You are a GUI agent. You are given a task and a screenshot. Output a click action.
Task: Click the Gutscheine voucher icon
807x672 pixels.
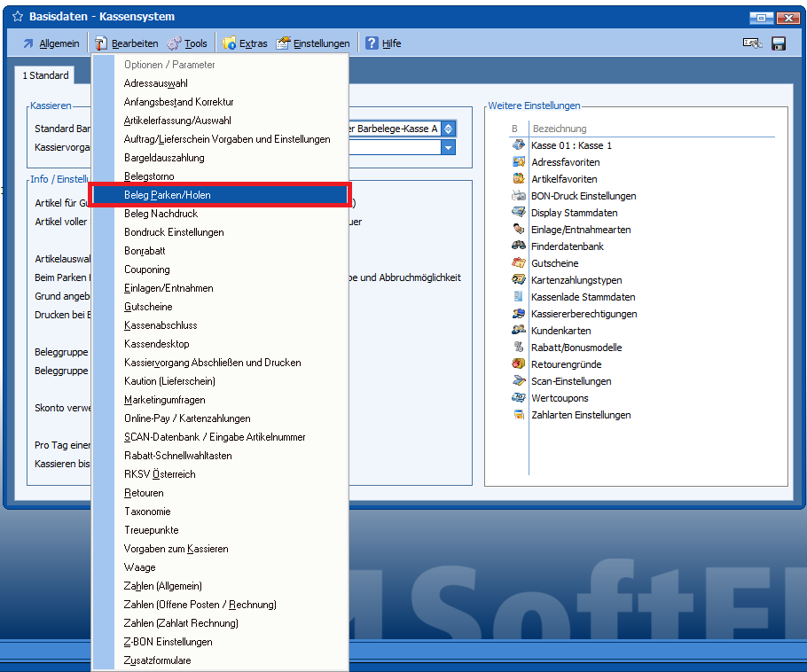[519, 262]
